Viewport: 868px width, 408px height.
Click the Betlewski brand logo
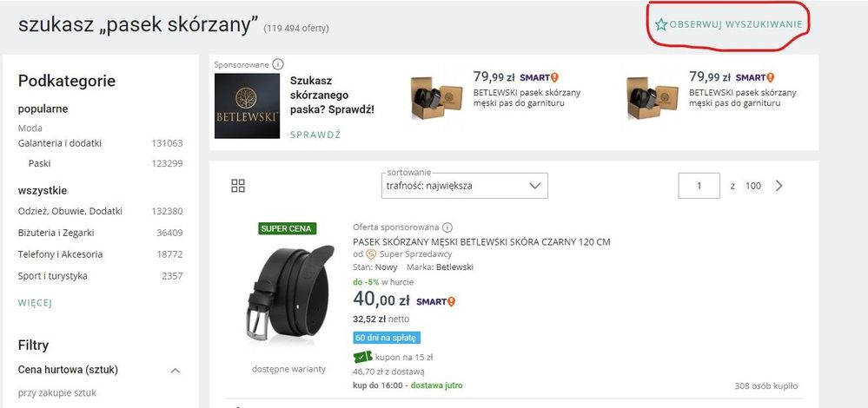click(247, 106)
